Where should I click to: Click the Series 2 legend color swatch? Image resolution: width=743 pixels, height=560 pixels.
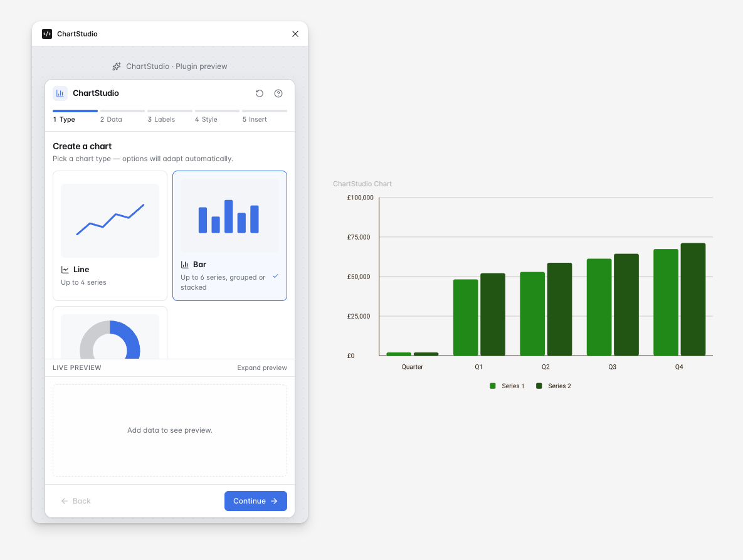[539, 386]
